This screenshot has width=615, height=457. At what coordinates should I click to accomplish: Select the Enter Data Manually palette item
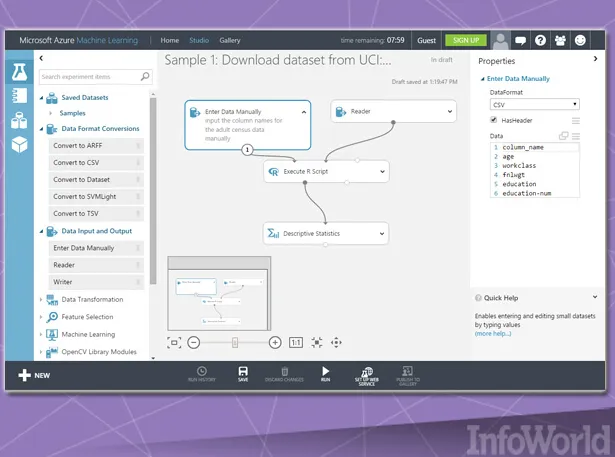(x=96, y=248)
